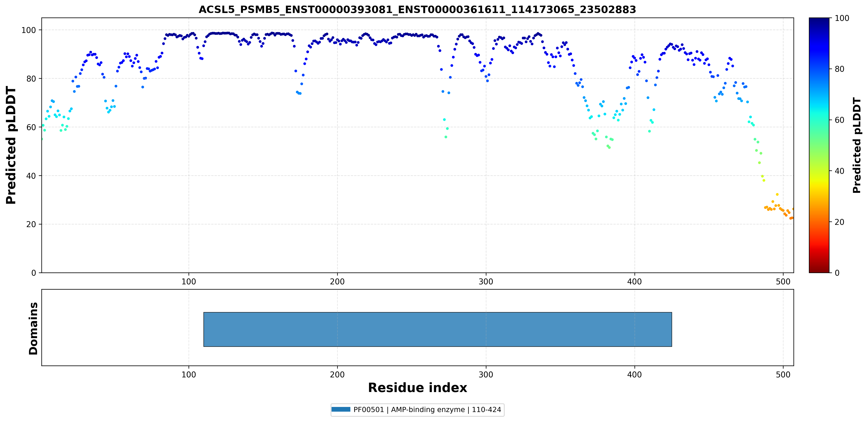The image size is (868, 422).
Task: Click the plot title ACSL5_PSMB5 text
Action: (417, 9)
